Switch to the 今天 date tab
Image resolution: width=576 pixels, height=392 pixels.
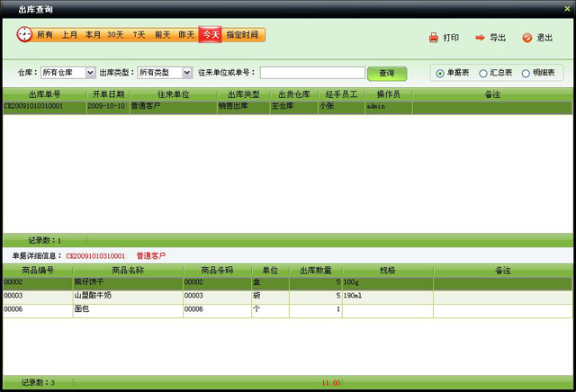210,35
